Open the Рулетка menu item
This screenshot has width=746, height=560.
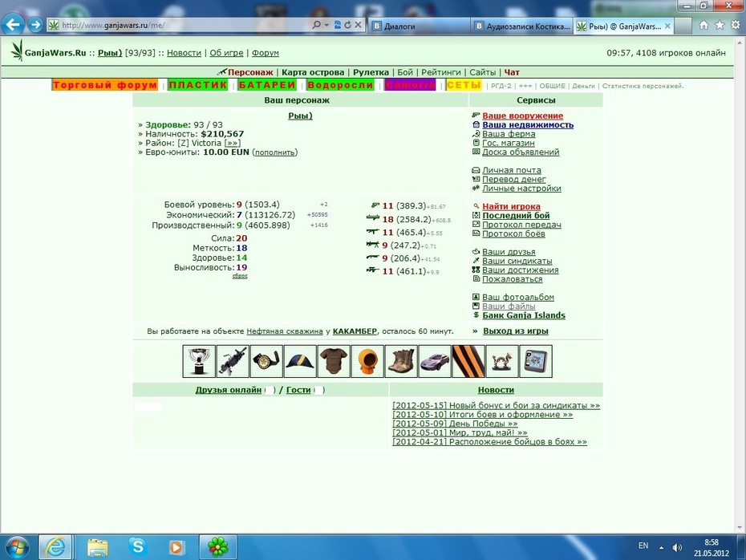[371, 72]
